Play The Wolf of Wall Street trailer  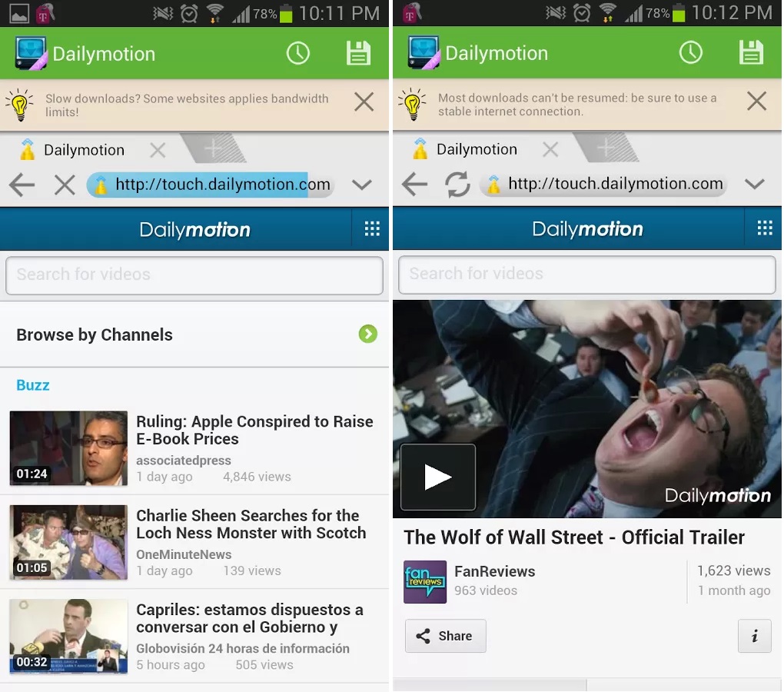pyautogui.click(x=438, y=477)
